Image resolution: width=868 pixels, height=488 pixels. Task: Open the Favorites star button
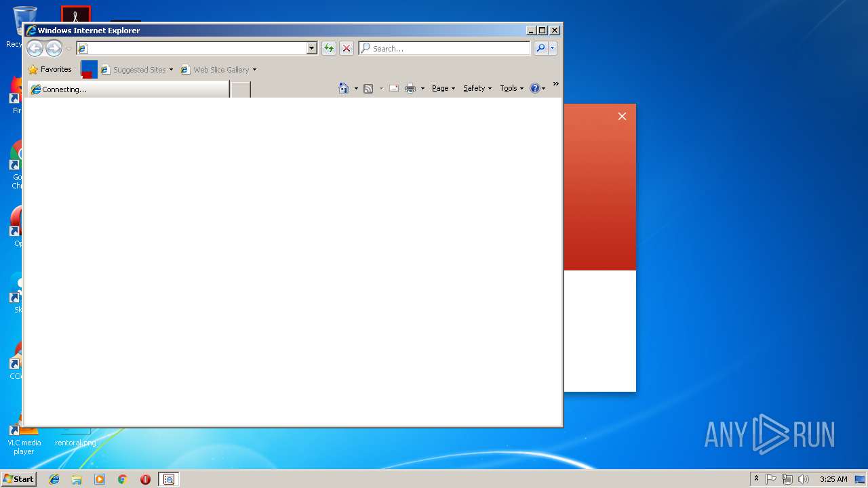coord(50,69)
